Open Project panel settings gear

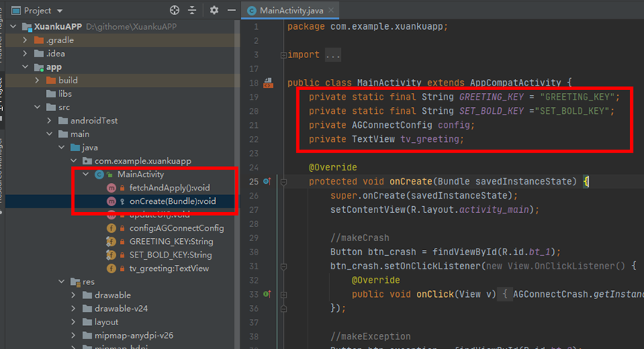coord(214,10)
